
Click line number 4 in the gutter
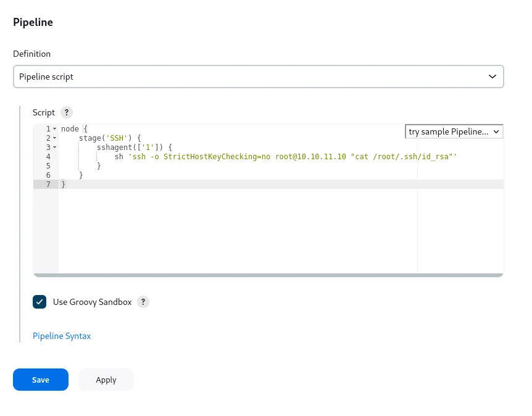(x=48, y=157)
